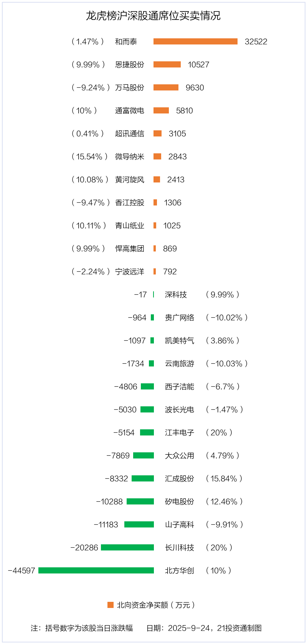307x644 pixels.
Task: Click the legend text 北向资金净买额（万元）
Action: pos(156,605)
